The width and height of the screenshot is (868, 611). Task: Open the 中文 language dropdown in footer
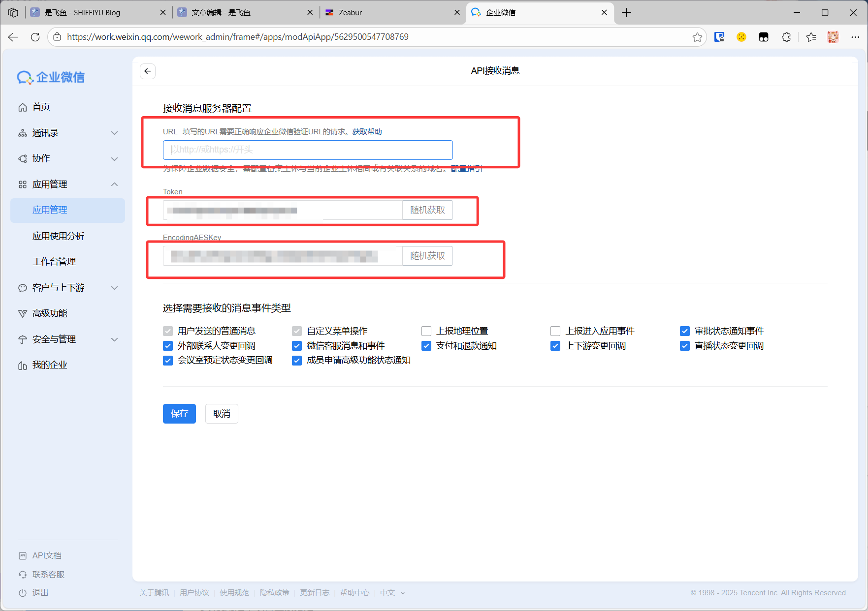click(x=392, y=593)
